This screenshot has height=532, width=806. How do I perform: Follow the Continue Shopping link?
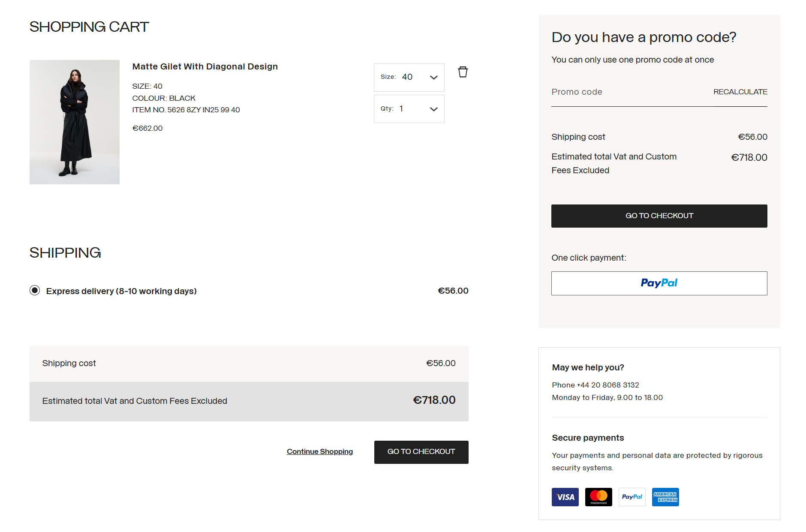[x=319, y=451]
